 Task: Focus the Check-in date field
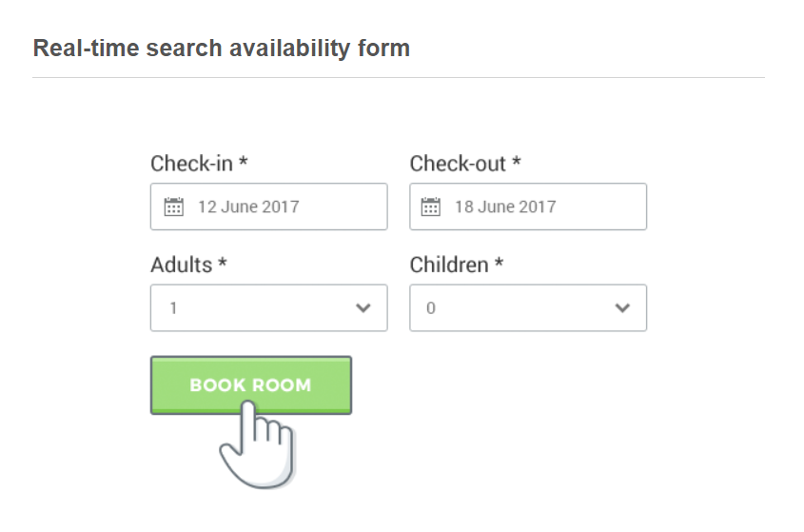coord(268,207)
